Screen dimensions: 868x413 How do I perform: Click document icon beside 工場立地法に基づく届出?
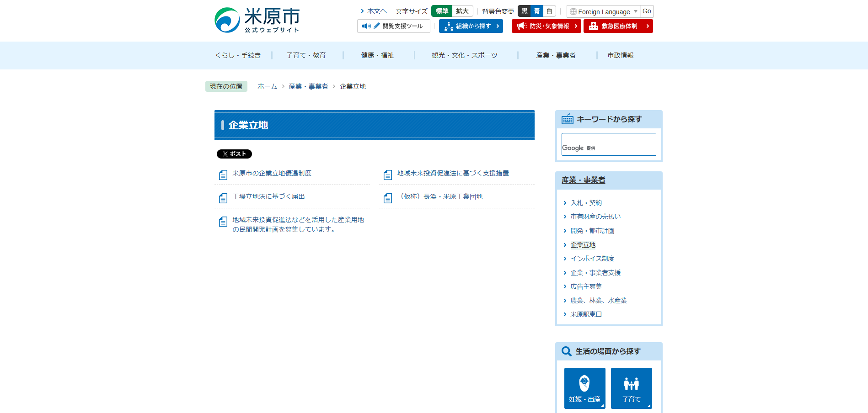(x=223, y=198)
